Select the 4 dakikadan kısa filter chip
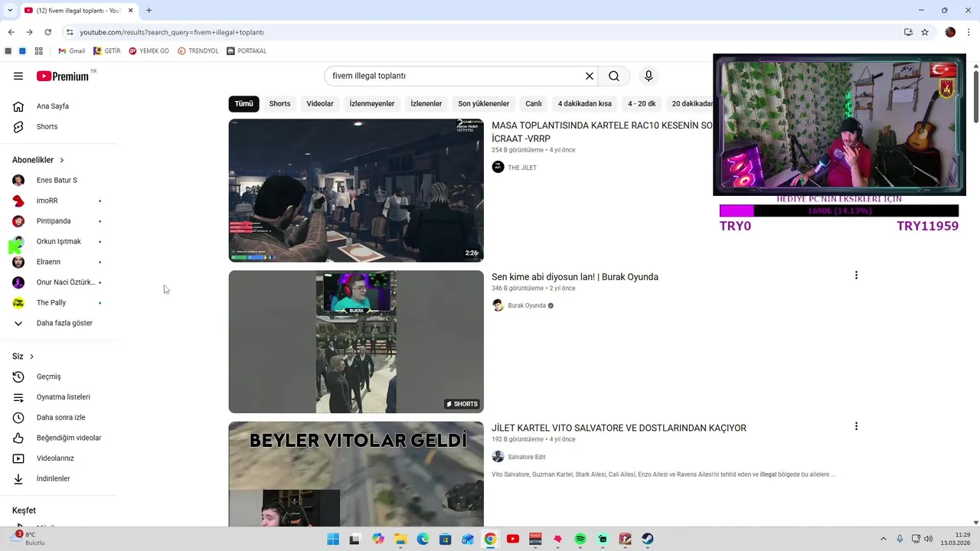Screen dimensions: 980x551 coord(585,104)
